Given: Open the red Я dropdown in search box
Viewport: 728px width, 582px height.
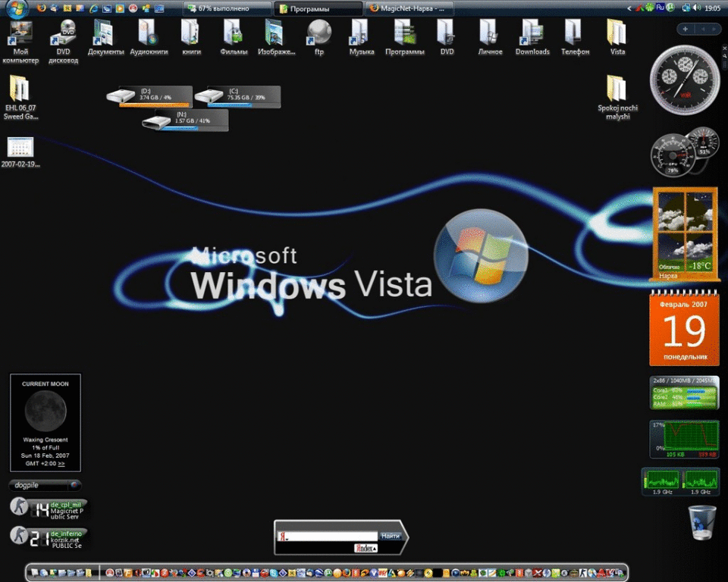Looking at the screenshot, I should click(283, 537).
